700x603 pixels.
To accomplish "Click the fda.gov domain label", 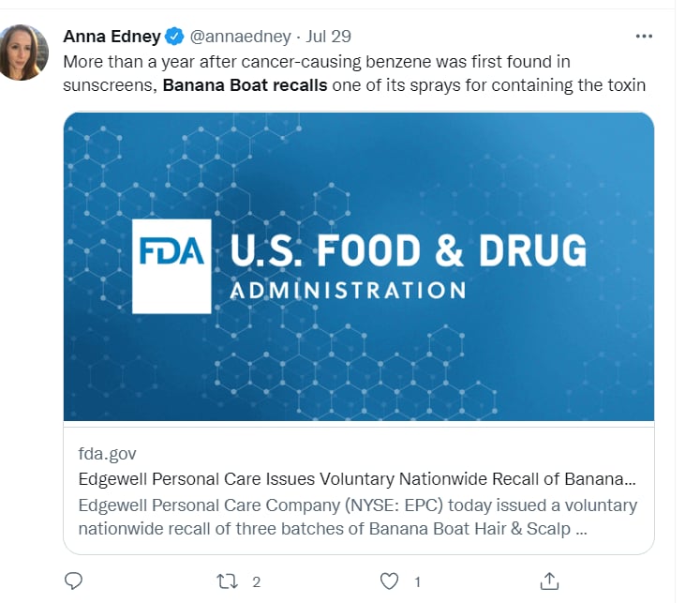I will click(x=107, y=454).
